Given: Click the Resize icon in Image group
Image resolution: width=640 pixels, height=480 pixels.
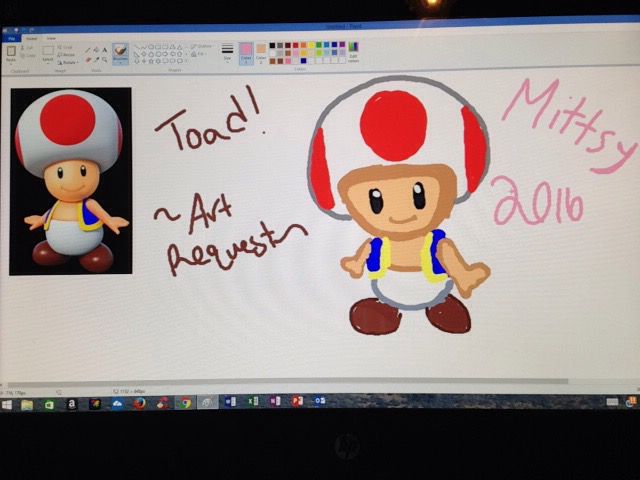Looking at the screenshot, I should 60,55.
